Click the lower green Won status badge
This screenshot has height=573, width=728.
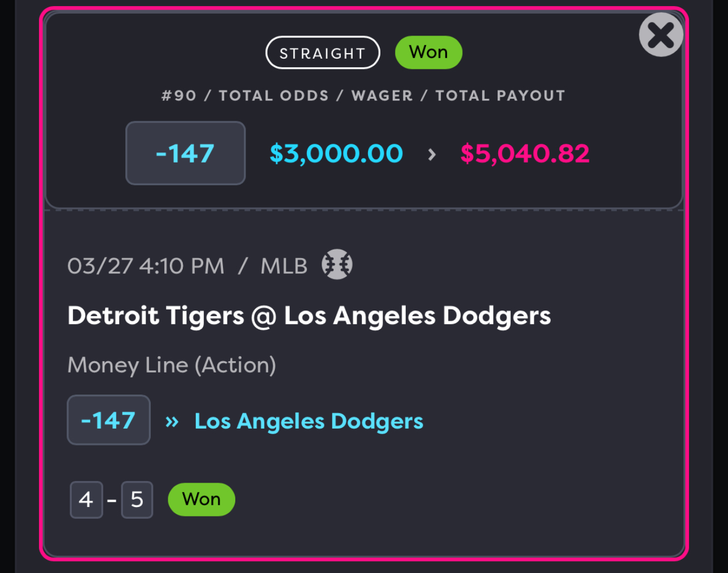(201, 500)
